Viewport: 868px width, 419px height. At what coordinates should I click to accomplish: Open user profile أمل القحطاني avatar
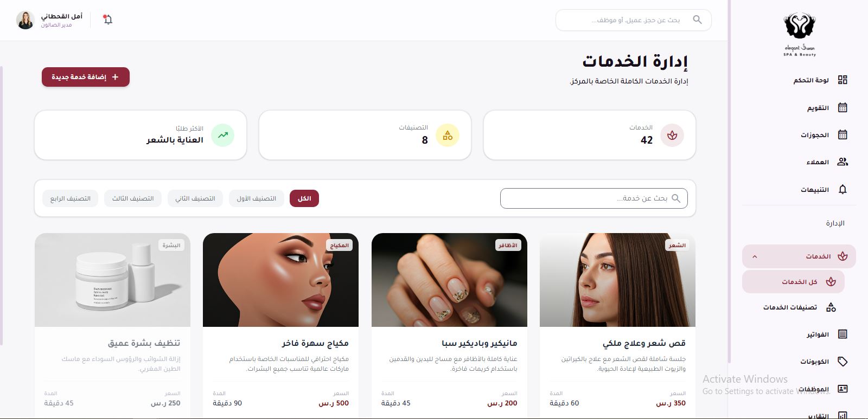(x=25, y=20)
